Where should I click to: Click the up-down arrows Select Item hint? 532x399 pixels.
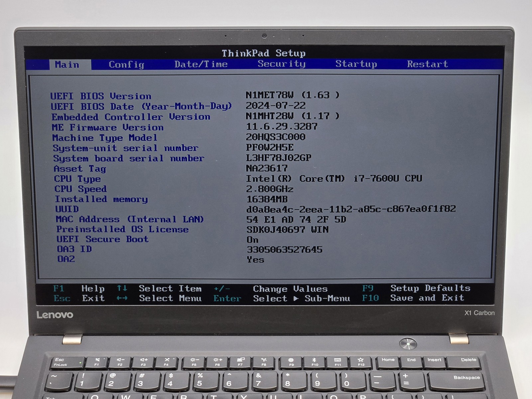pyautogui.click(x=159, y=288)
